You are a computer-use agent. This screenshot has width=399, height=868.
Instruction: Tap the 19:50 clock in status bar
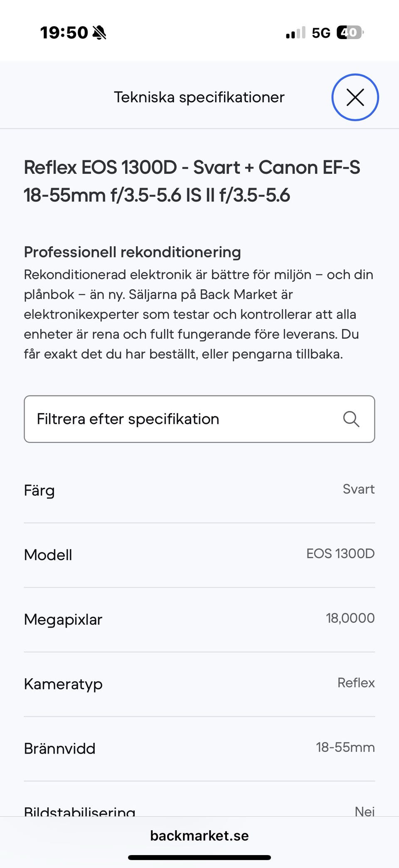point(64,32)
